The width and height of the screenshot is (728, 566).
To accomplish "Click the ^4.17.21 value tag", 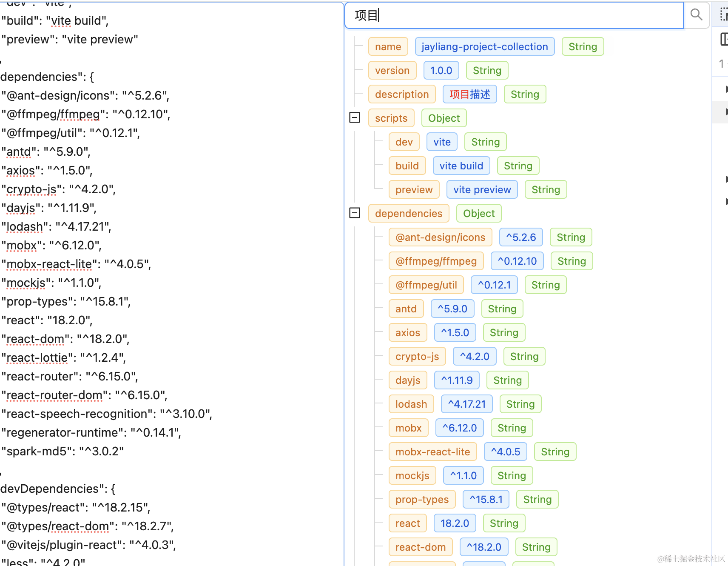I will point(467,404).
